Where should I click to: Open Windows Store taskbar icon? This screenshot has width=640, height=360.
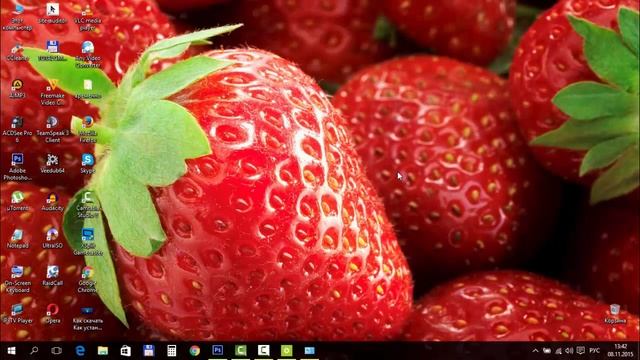126,351
